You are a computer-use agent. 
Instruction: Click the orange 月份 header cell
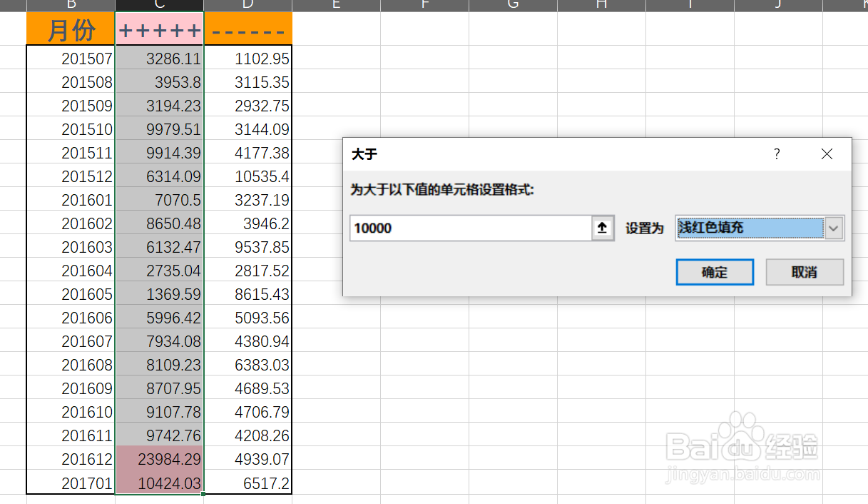click(x=71, y=29)
